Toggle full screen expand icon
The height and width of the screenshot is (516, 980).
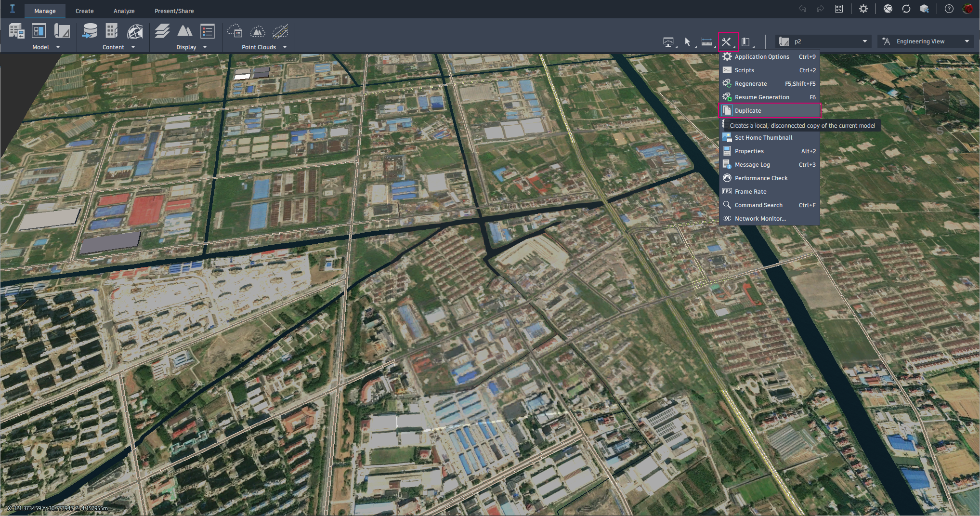[839, 9]
